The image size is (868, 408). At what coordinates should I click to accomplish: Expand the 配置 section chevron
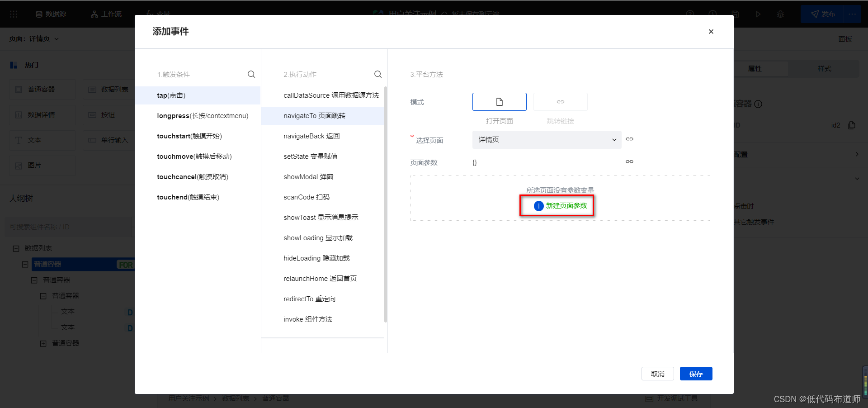pos(857,154)
